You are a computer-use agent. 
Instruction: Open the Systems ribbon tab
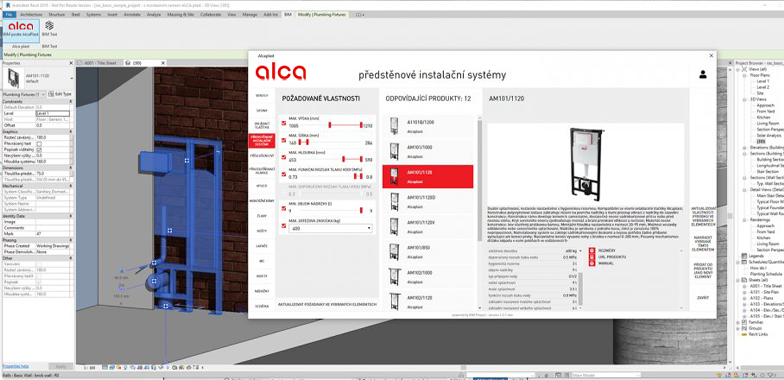[93, 14]
